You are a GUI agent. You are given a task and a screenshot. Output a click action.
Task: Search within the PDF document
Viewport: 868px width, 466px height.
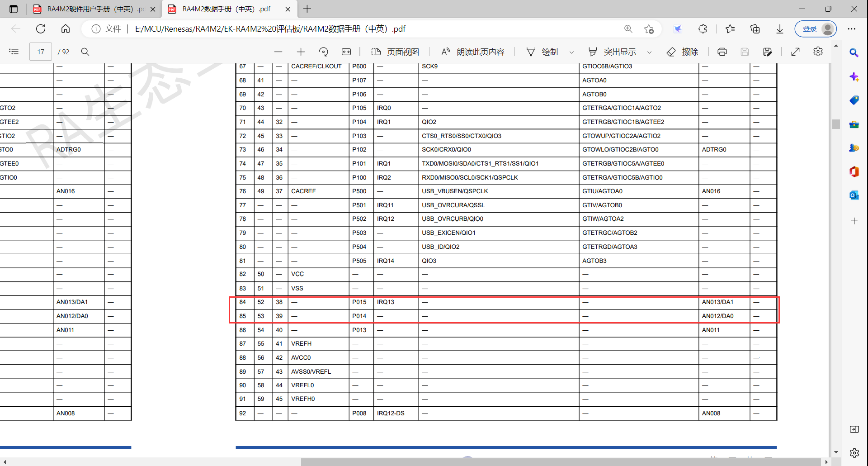click(x=85, y=52)
